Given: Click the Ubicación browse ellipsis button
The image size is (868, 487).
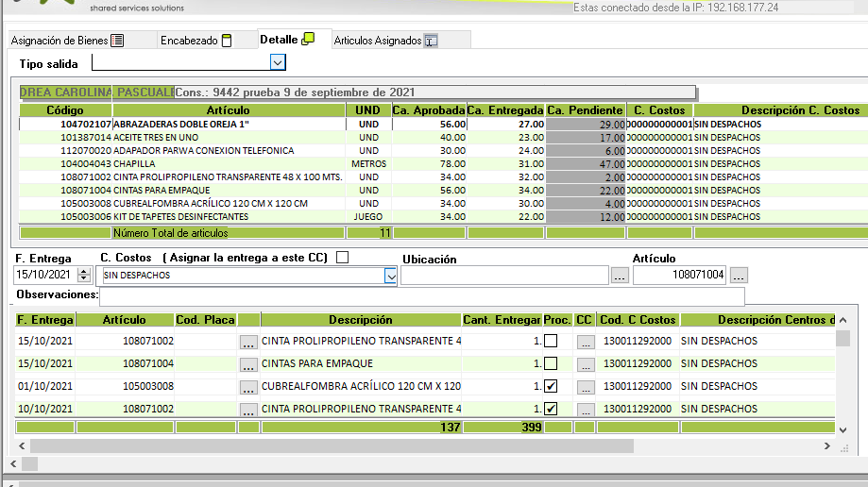Looking at the screenshot, I should pos(619,276).
